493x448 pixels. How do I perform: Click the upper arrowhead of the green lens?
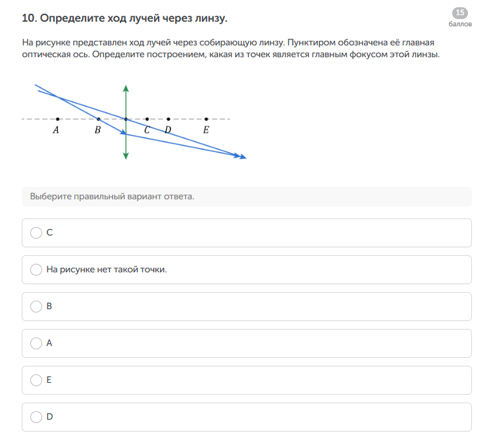coord(126,87)
